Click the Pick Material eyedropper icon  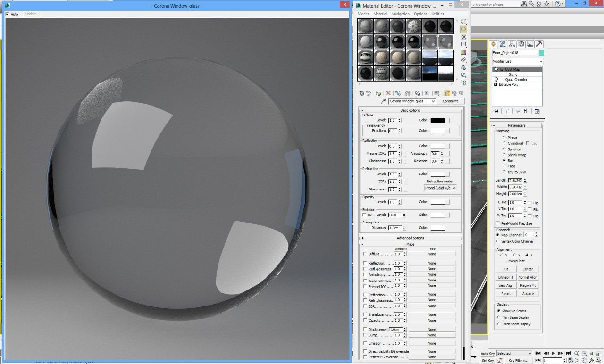point(383,101)
